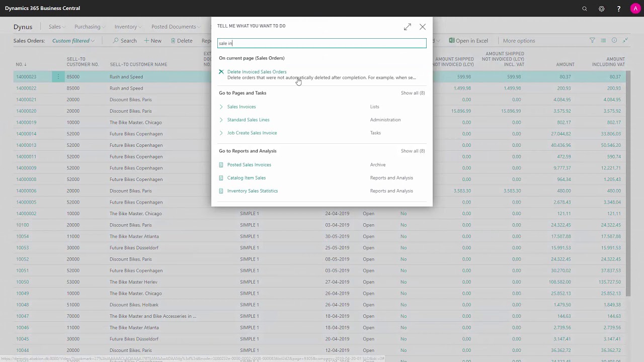The height and width of the screenshot is (362, 644).
Task: Expand the Sales menu
Action: pos(57,27)
